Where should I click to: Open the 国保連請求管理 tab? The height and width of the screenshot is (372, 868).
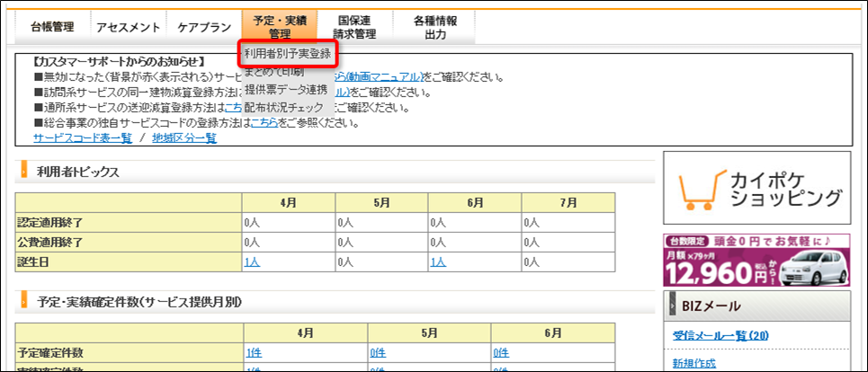point(354,27)
